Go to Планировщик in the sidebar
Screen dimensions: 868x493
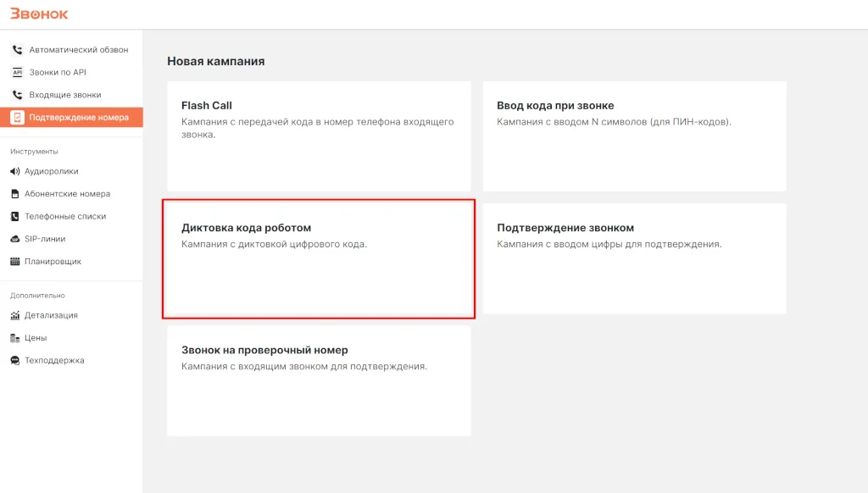53,262
